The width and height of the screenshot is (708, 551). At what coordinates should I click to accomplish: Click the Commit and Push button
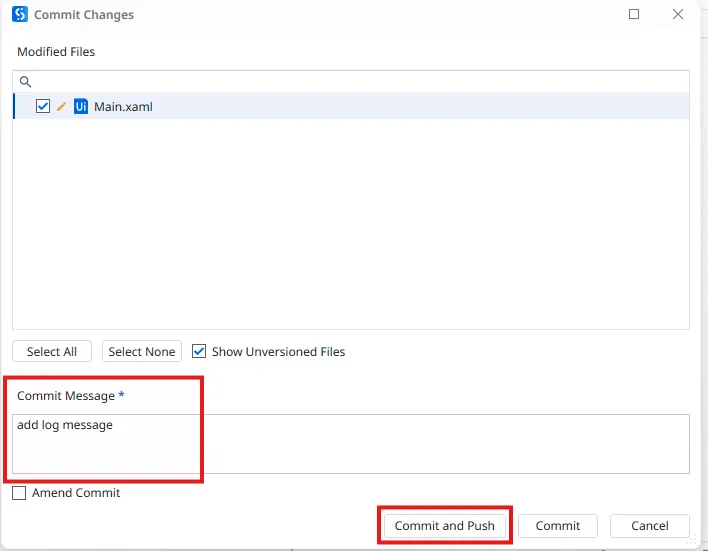[x=444, y=526]
